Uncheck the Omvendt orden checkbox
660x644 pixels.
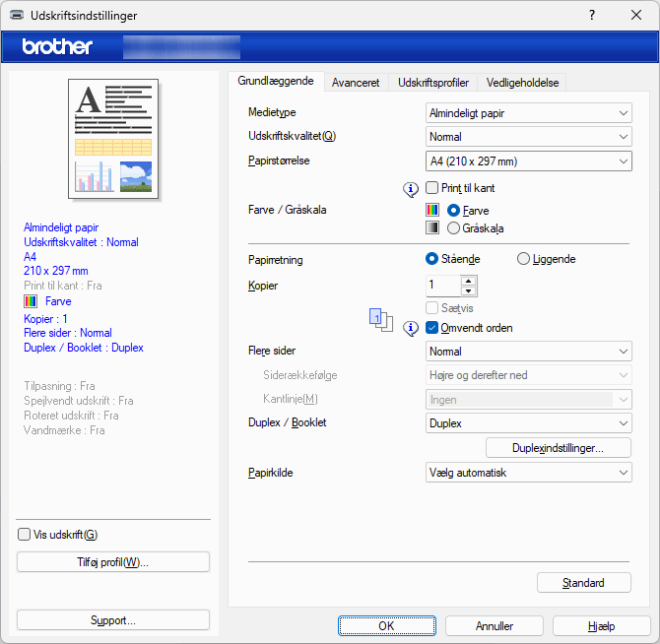[x=433, y=328]
